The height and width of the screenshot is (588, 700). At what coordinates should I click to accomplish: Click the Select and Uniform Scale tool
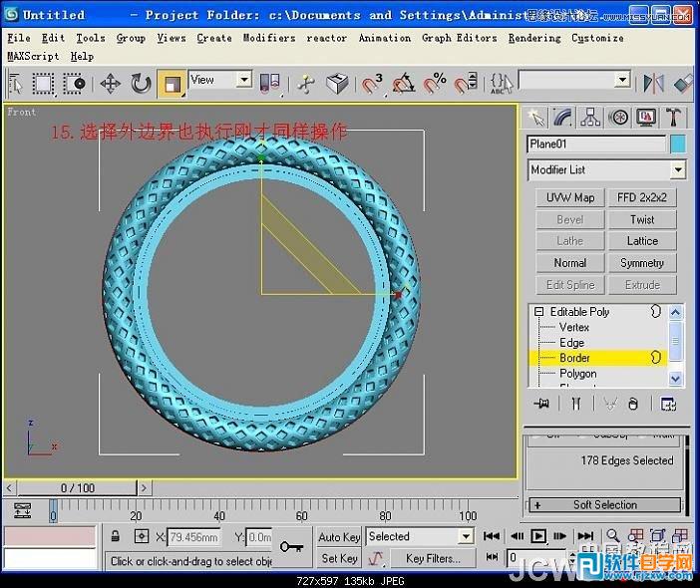[x=173, y=83]
